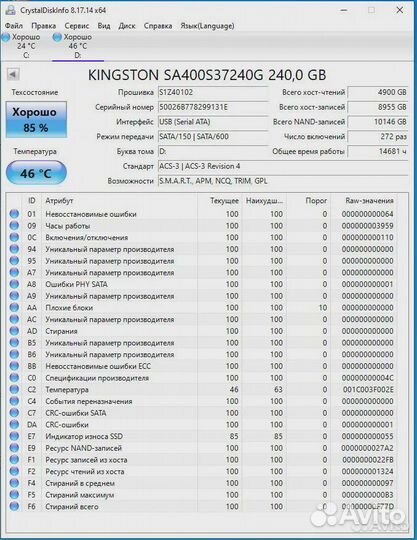Click status icon of row DA CRC-ошибки
Screen dimensions: 417x540
click(x=14, y=425)
